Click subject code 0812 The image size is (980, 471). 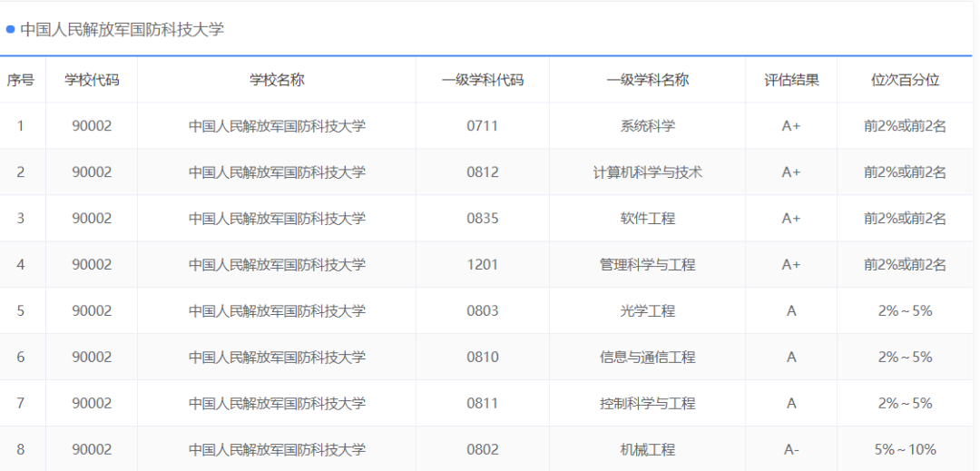[483, 172]
